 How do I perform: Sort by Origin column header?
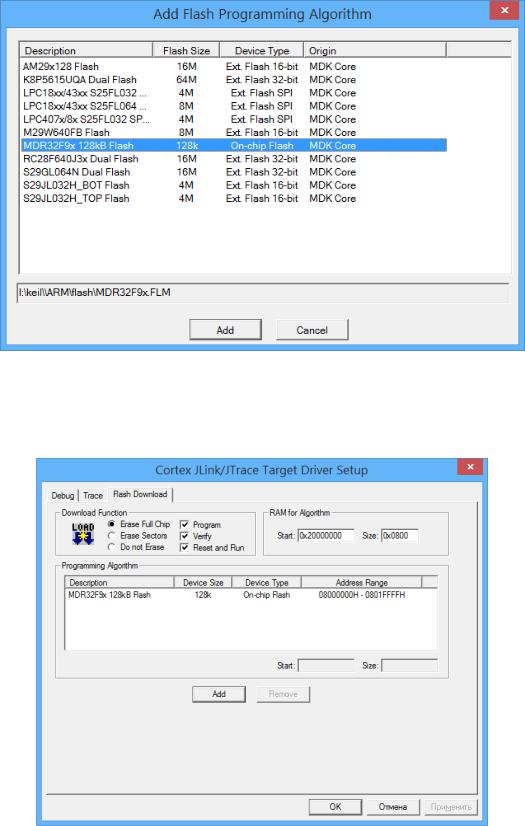click(375, 51)
